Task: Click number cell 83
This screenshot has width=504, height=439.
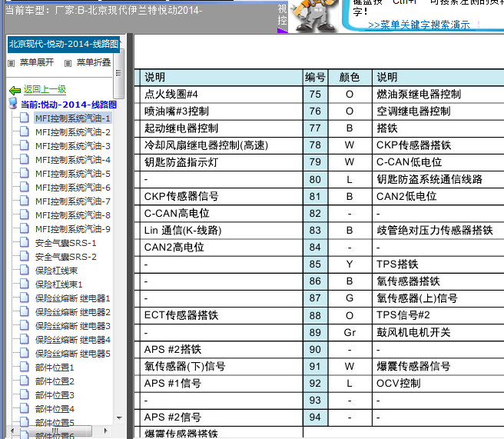Action: (315, 231)
